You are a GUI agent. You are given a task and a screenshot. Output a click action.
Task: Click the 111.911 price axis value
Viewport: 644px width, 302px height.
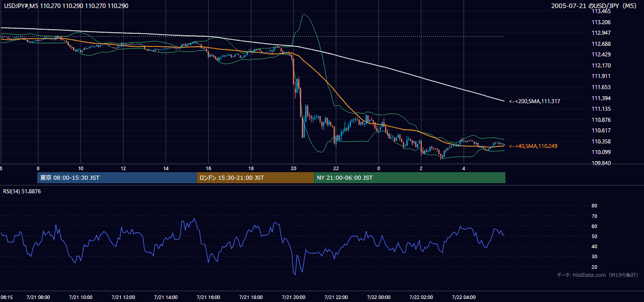click(x=601, y=77)
